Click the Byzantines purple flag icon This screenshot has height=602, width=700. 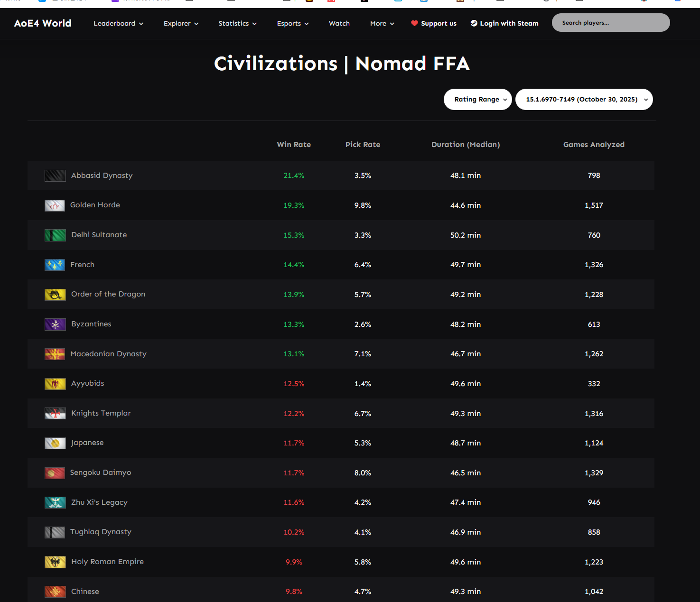click(55, 324)
